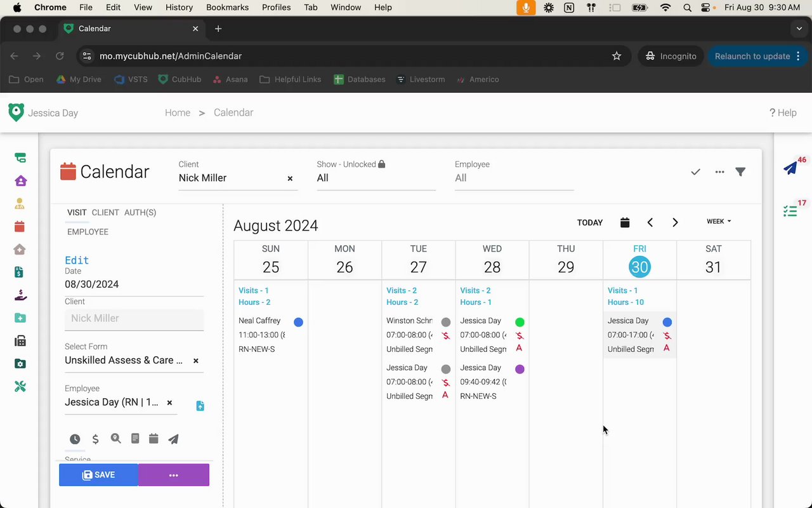The width and height of the screenshot is (812, 508).
Task: Click the SAVE button
Action: pos(98,475)
